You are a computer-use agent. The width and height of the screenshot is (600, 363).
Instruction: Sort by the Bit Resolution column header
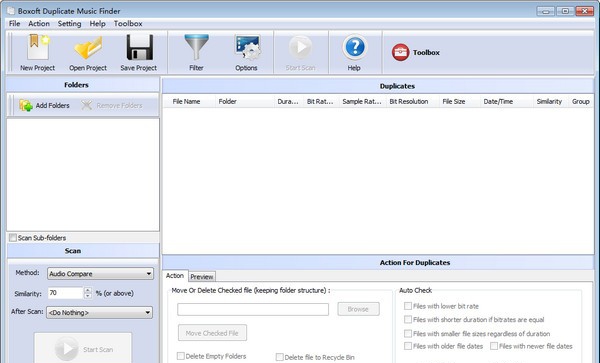click(412, 101)
